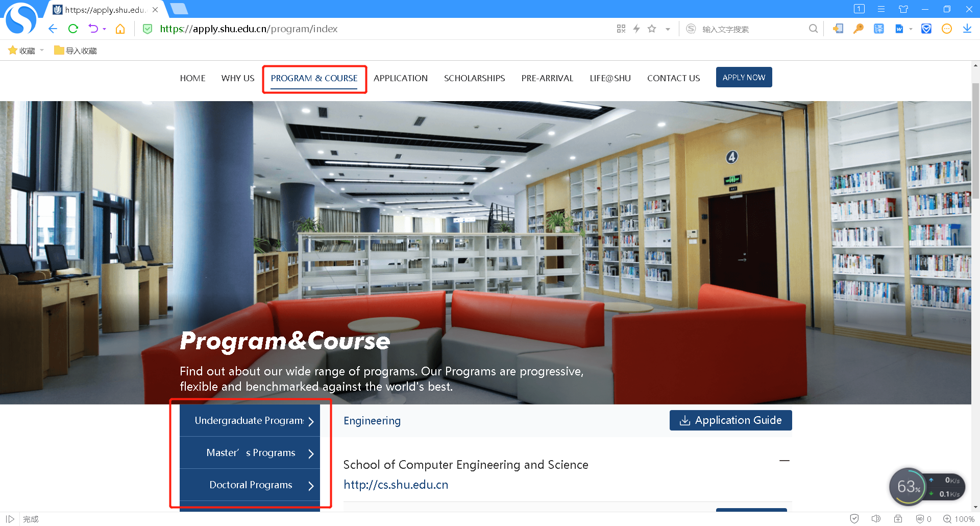Bookmark page with star icon

[x=652, y=29]
